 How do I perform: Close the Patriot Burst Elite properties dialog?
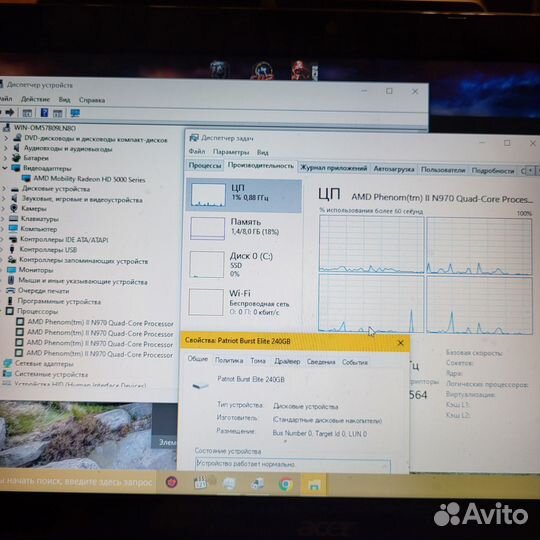(x=400, y=343)
